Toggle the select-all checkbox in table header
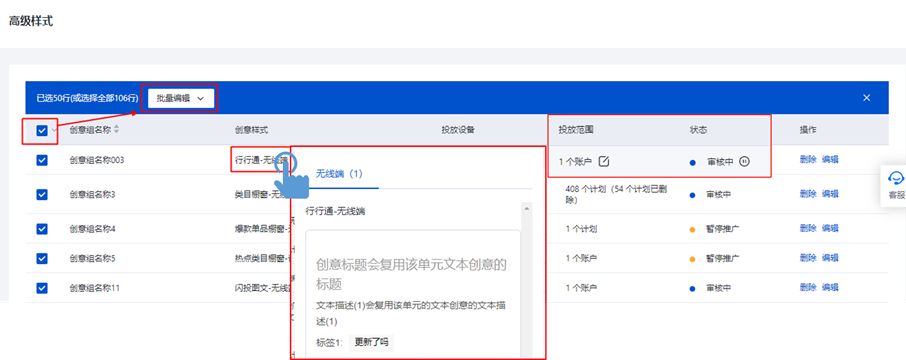The width and height of the screenshot is (906, 360). pyautogui.click(x=42, y=131)
